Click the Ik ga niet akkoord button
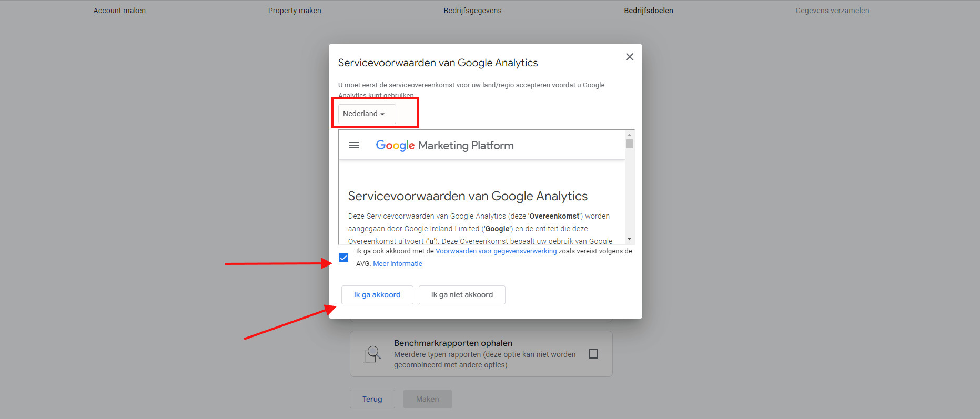Image resolution: width=980 pixels, height=419 pixels. click(x=462, y=295)
